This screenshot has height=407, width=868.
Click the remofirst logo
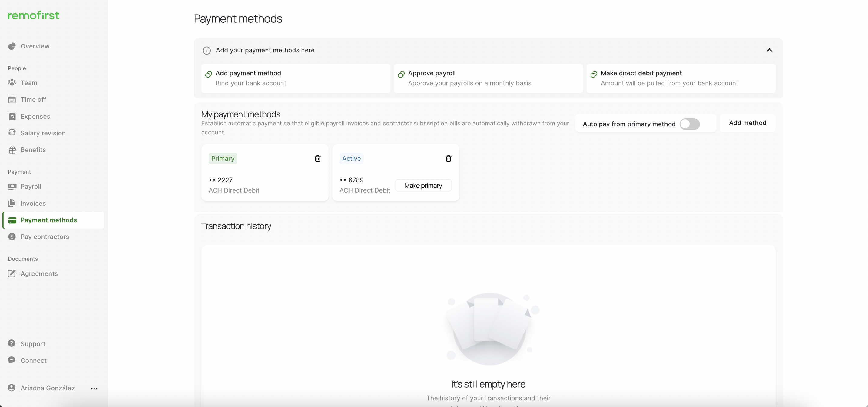click(x=33, y=15)
